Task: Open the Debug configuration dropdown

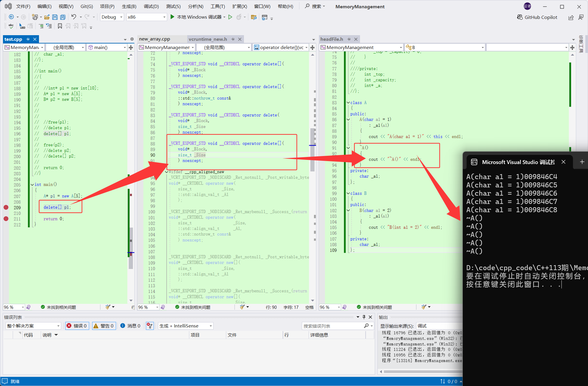Action: click(112, 17)
